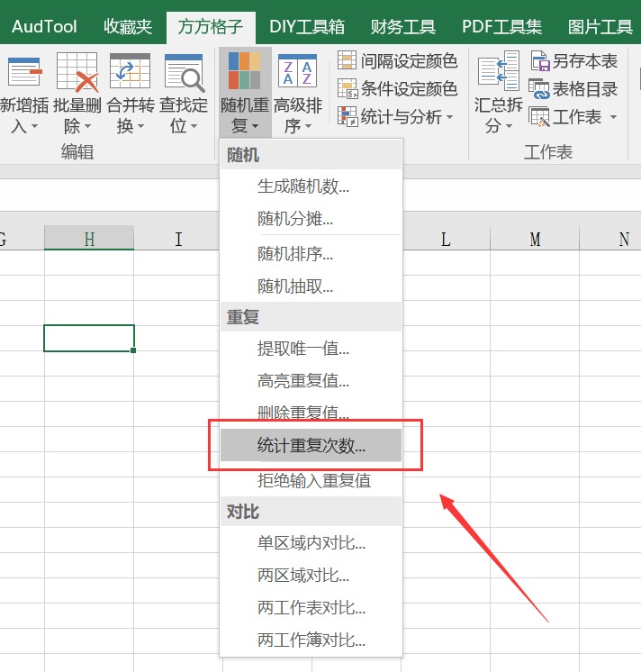Click the 统计与分析 icon
The height and width of the screenshot is (672, 641).
pos(348,116)
